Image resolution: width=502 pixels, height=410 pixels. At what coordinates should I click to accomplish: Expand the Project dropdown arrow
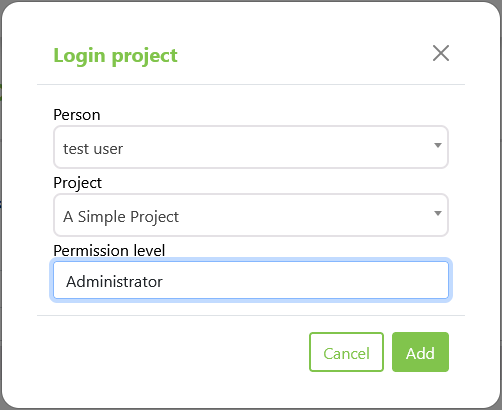[x=438, y=213]
